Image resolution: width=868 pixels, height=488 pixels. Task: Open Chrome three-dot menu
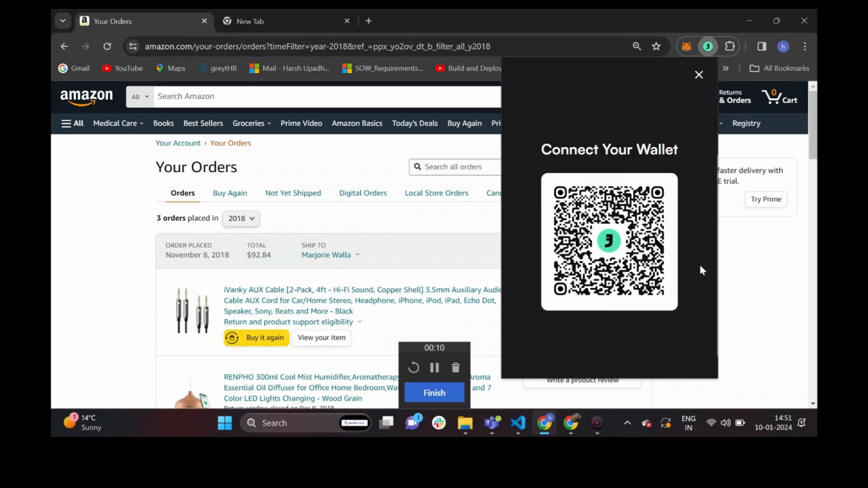[x=805, y=47]
